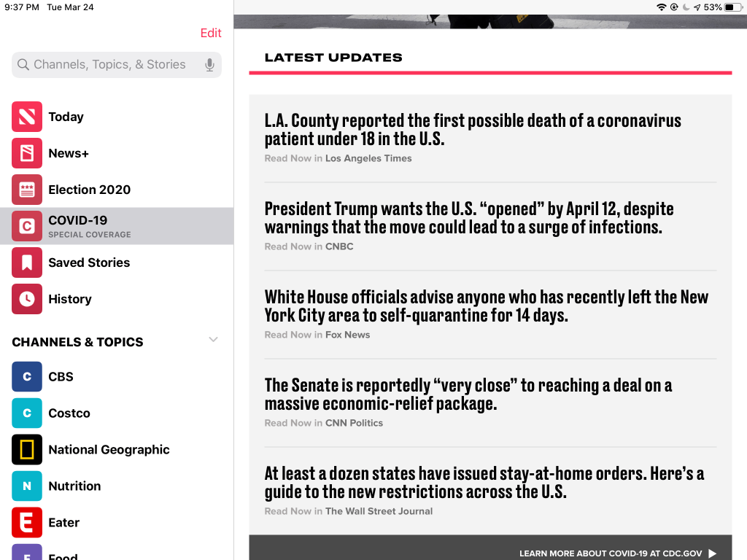Open the Wall Street Journal stay-at-home guide
Image resolution: width=747 pixels, height=560 pixels.
(x=484, y=483)
